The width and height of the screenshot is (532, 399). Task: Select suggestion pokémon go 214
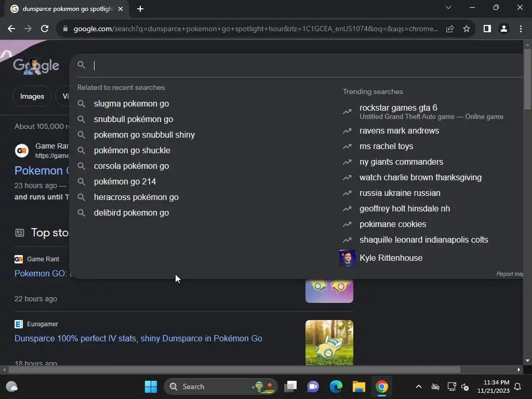click(x=125, y=181)
